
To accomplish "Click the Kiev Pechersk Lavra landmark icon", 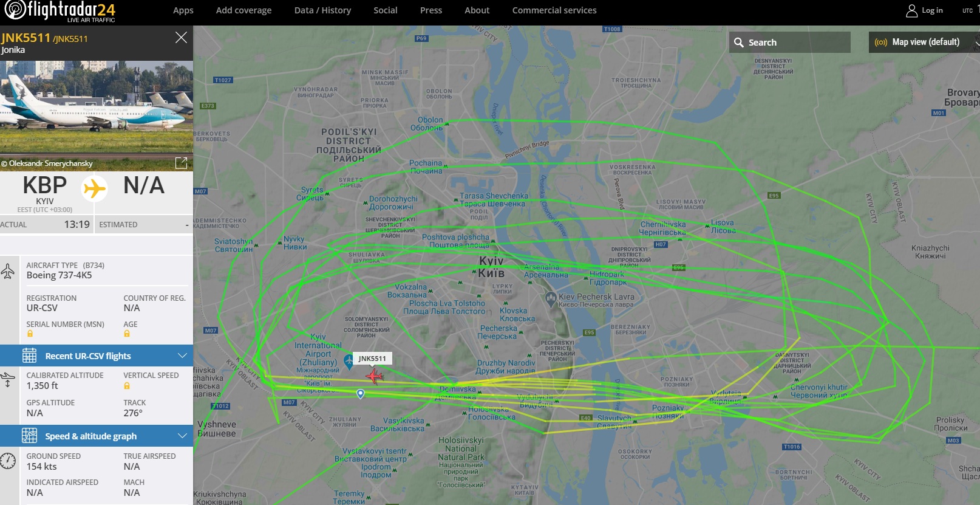I will click(551, 298).
